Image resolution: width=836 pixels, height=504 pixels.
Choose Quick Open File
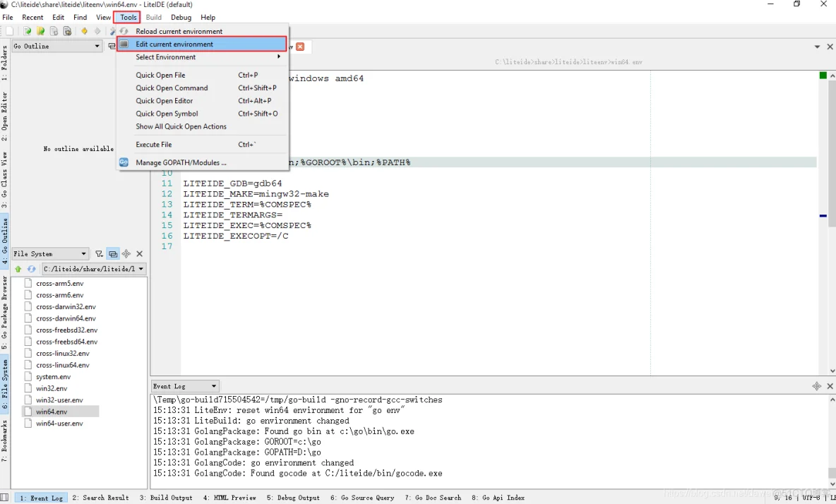(x=202, y=75)
